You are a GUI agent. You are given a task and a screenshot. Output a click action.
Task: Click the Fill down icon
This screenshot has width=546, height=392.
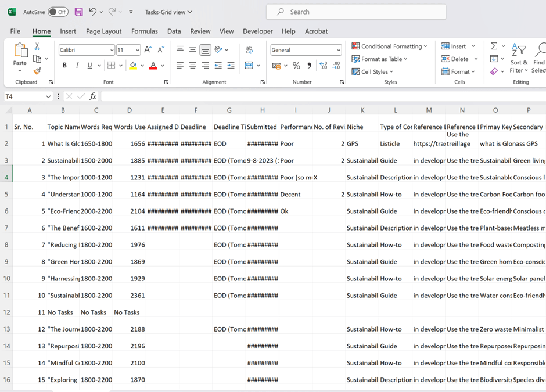click(x=494, y=59)
